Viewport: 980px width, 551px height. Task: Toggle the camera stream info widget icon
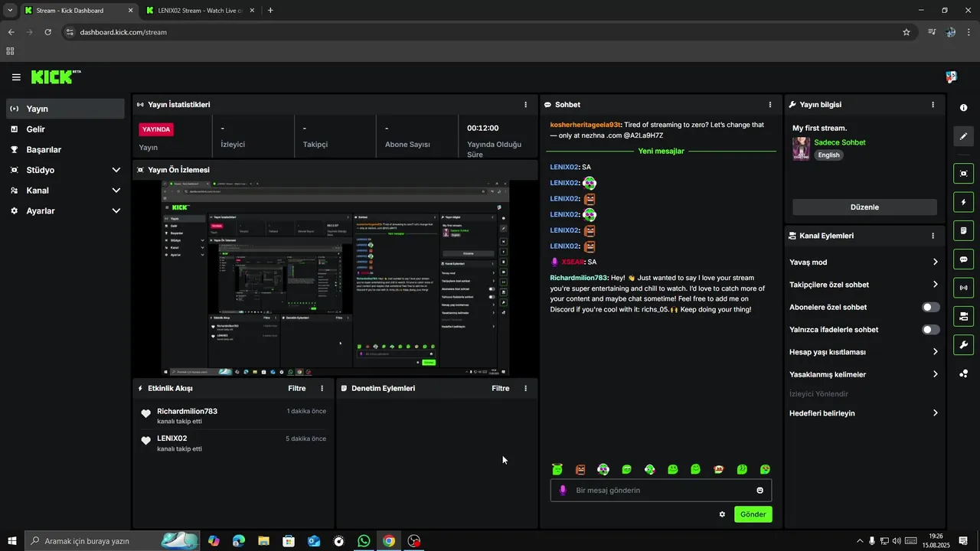pos(963,316)
